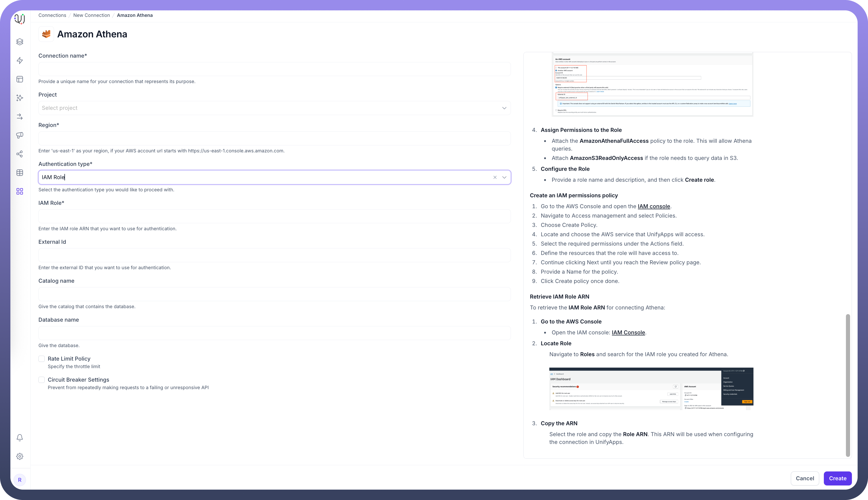The image size is (868, 500).
Task: Enable the Rate Limit Policy checkbox
Action: [42, 359]
